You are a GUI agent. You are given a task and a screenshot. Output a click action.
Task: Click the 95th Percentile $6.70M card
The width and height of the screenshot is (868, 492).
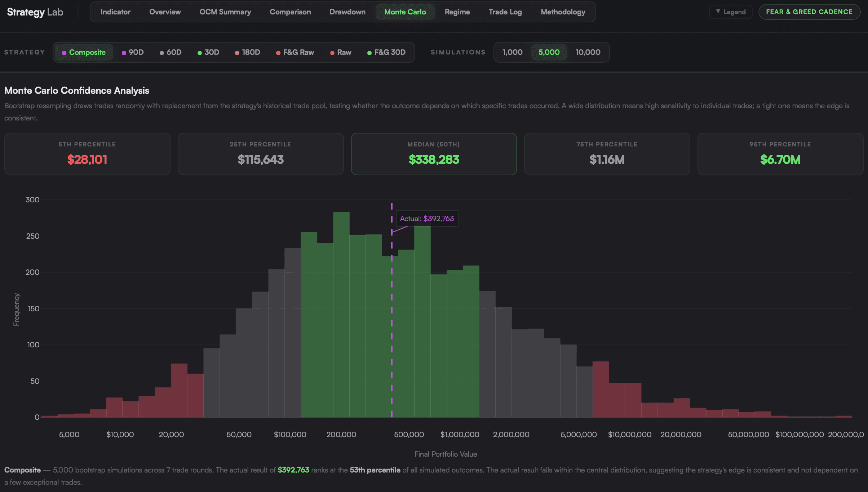pyautogui.click(x=780, y=154)
